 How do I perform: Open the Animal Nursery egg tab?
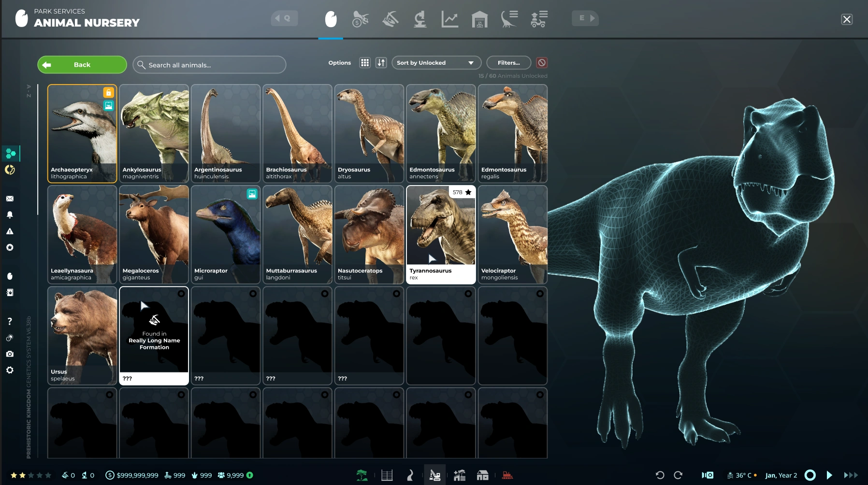coord(331,19)
